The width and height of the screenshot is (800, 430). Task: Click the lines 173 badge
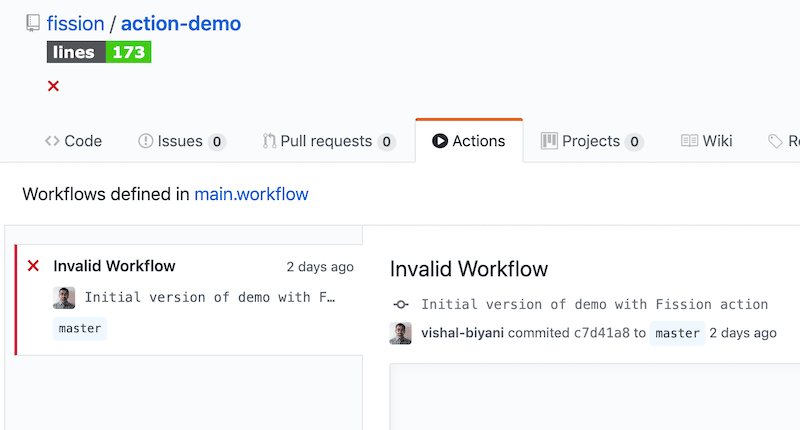[x=99, y=52]
